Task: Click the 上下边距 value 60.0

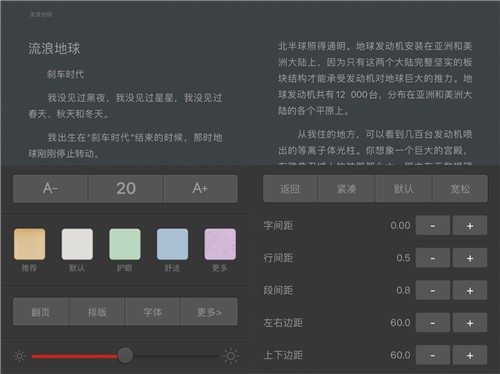Action: point(400,355)
